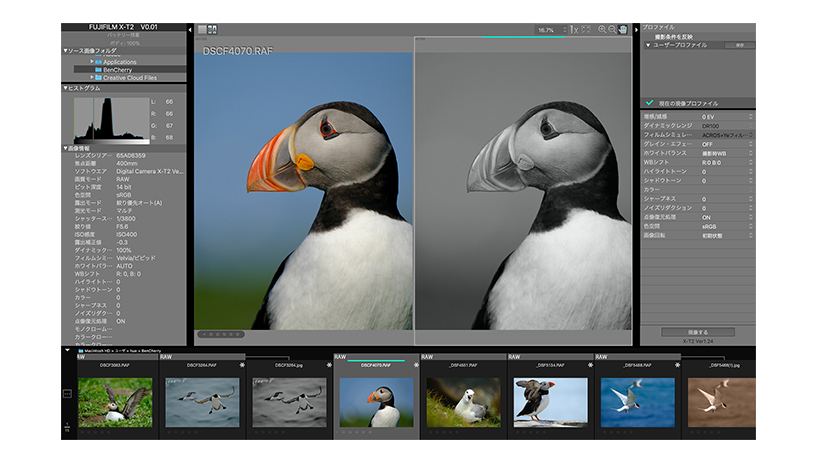The image size is (816, 463).
Task: Select _DSF5134.RAF puffin wings thumbnail
Action: pyautogui.click(x=551, y=403)
